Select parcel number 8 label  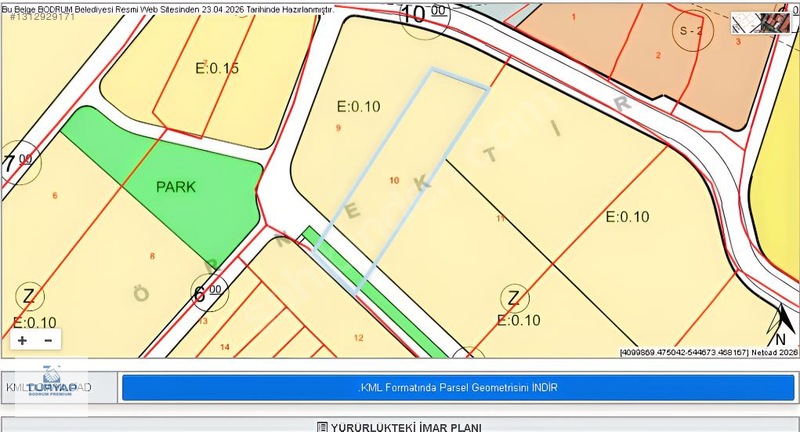(x=152, y=256)
